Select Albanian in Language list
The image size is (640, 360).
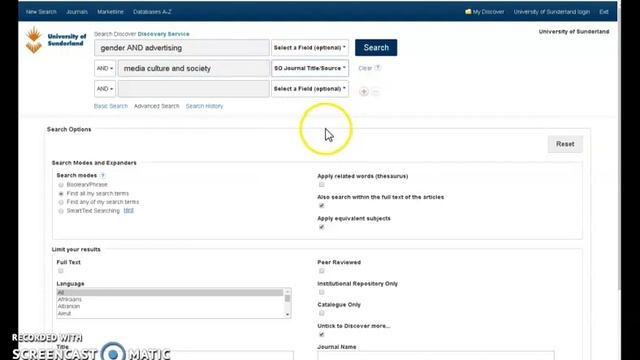(x=170, y=307)
